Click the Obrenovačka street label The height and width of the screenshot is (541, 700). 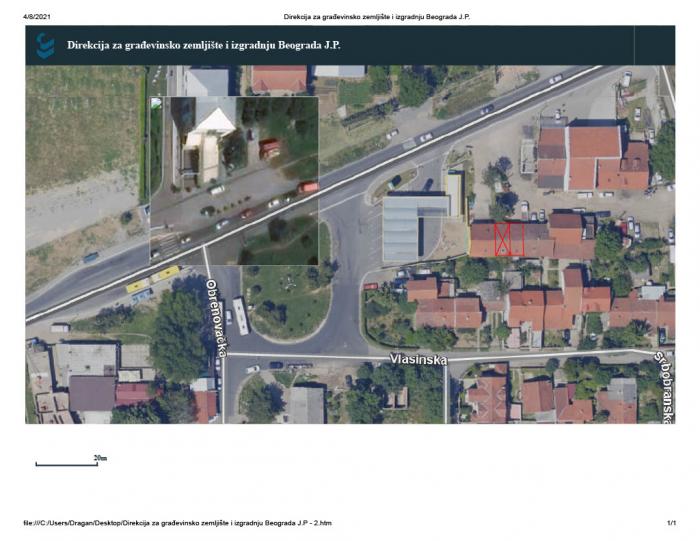point(216,318)
